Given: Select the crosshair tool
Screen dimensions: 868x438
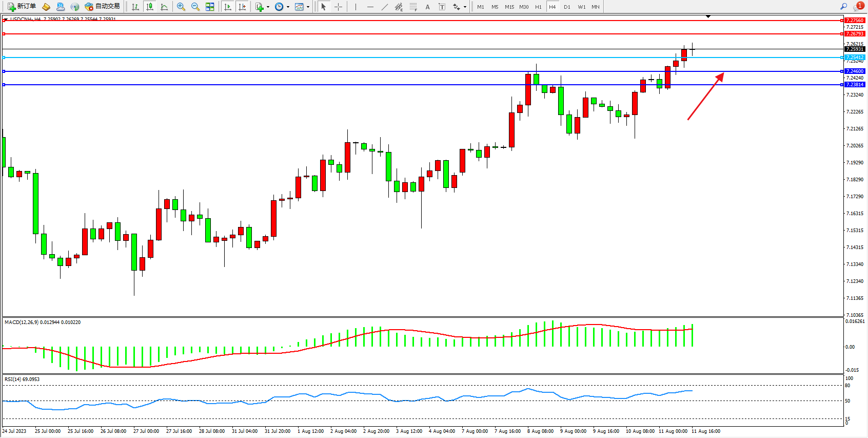Looking at the screenshot, I should (339, 7).
